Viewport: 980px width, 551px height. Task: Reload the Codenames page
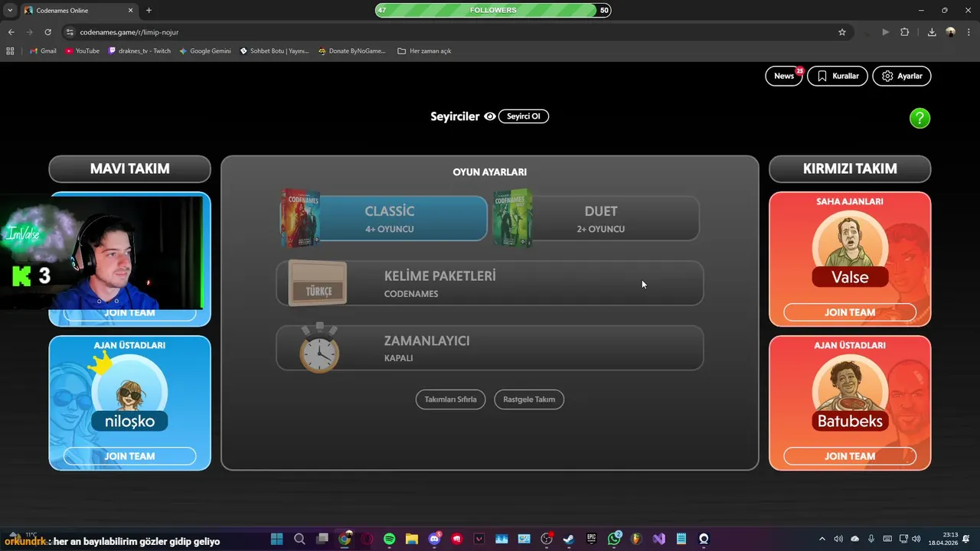coord(48,32)
